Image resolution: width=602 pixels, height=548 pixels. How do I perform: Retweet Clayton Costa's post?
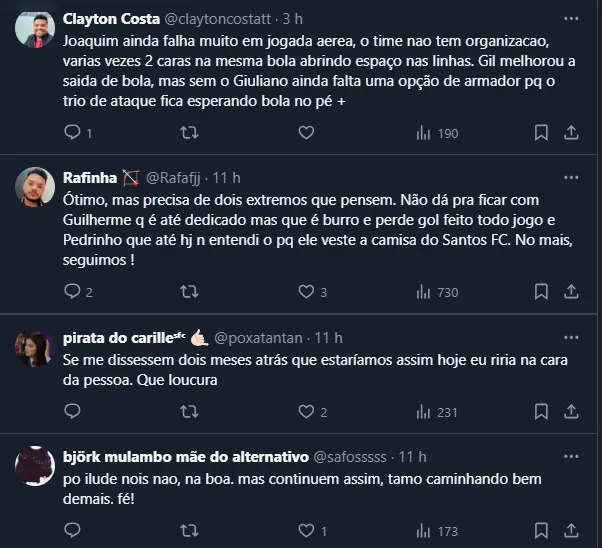pyautogui.click(x=188, y=133)
